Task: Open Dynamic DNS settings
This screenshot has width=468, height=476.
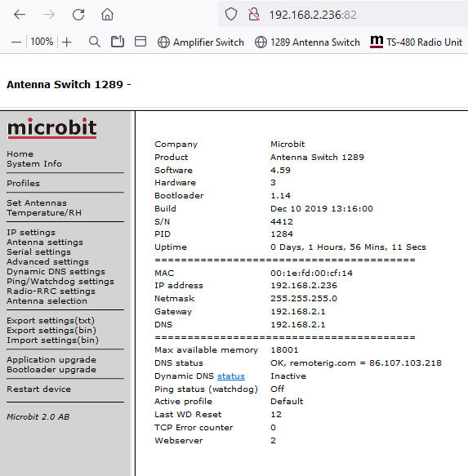Action: click(56, 271)
